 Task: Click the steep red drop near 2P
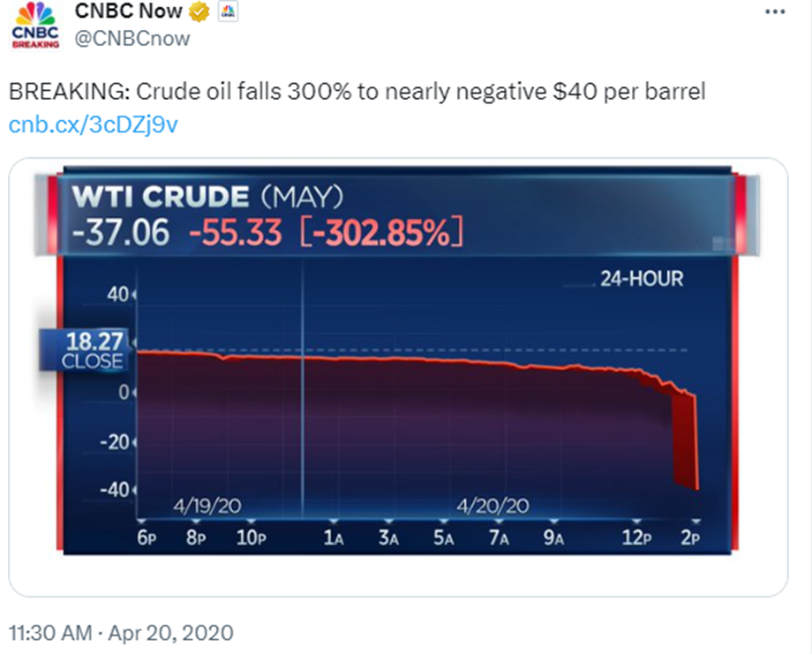coord(687,441)
